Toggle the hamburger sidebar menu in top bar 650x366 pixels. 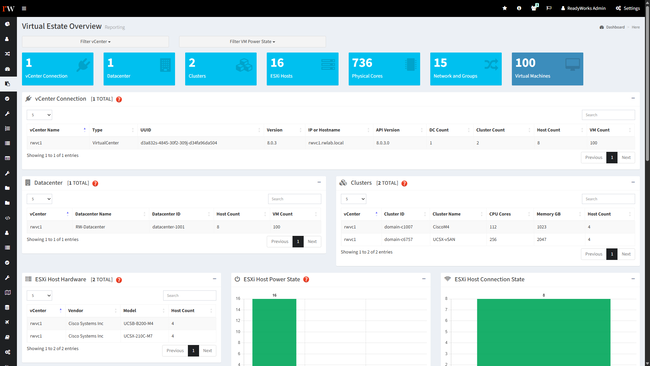coord(24,8)
